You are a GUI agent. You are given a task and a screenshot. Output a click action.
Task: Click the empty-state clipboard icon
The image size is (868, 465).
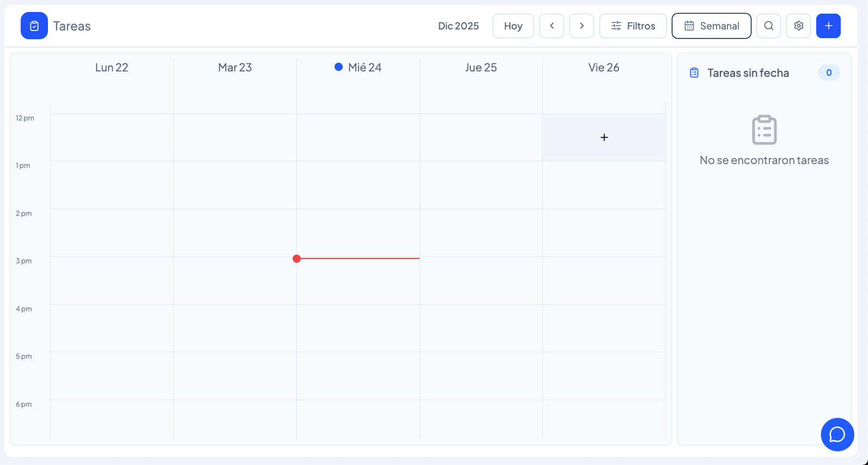[764, 130]
